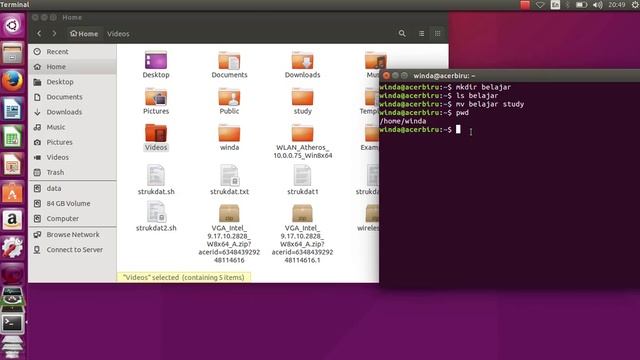Viewport: 640px width, 360px height.
Task: Select the WLAN_Atheros folder
Action: coord(302,133)
